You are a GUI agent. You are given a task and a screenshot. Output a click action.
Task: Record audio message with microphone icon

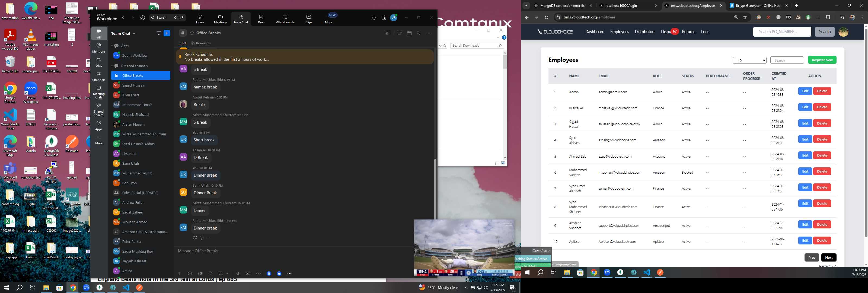(238, 273)
